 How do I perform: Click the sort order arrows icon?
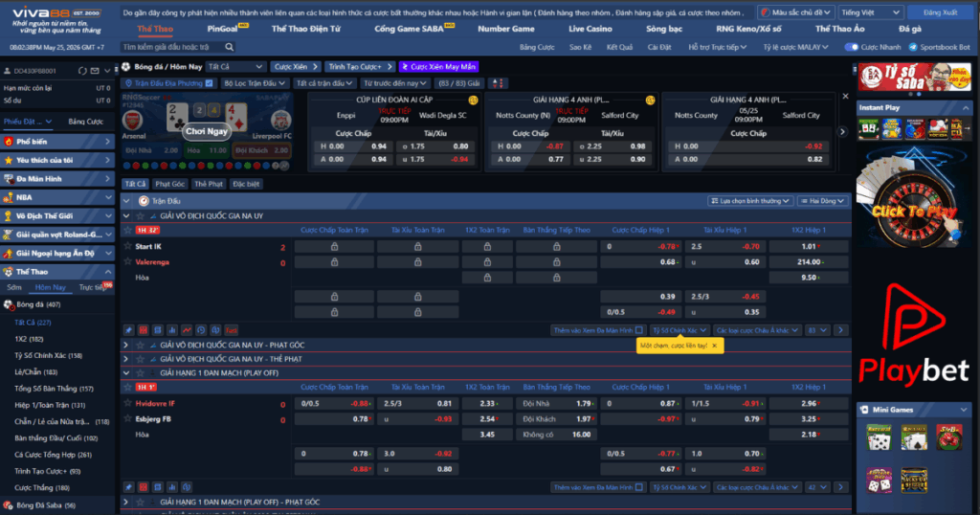498,83
